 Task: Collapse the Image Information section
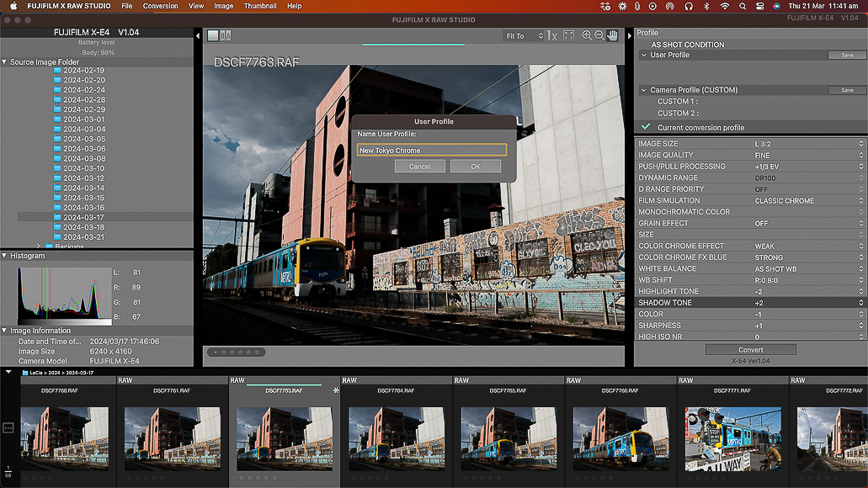(4, 331)
